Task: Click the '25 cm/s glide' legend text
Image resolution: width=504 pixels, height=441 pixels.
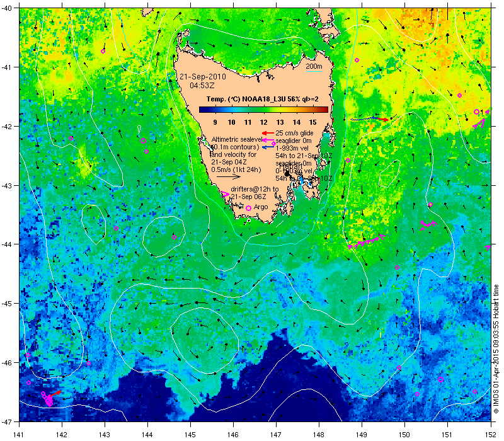Action: click(x=294, y=133)
